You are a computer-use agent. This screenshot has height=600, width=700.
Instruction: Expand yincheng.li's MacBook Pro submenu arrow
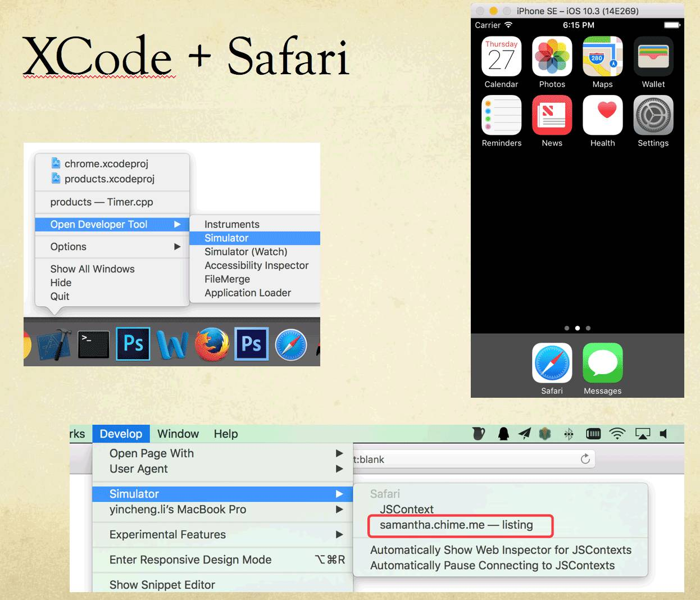(x=339, y=509)
